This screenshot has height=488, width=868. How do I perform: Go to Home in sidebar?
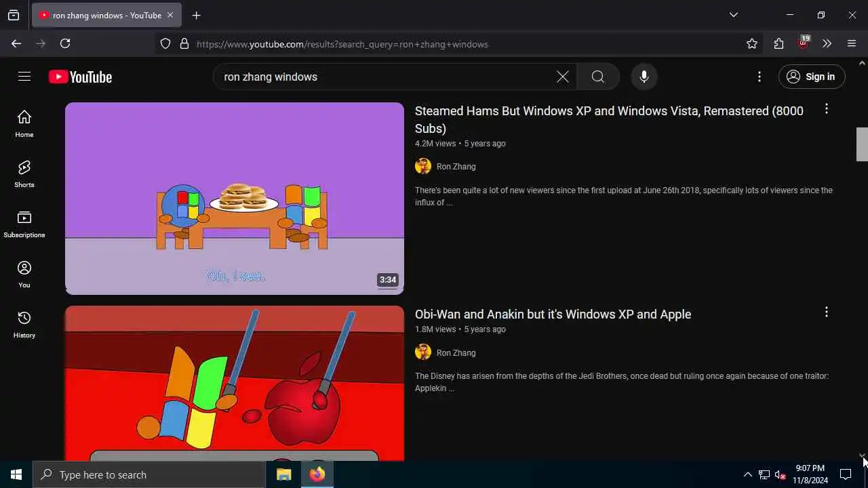point(24,124)
